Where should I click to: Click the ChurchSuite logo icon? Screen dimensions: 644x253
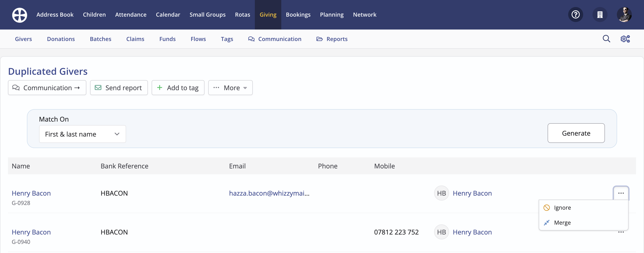point(19,15)
